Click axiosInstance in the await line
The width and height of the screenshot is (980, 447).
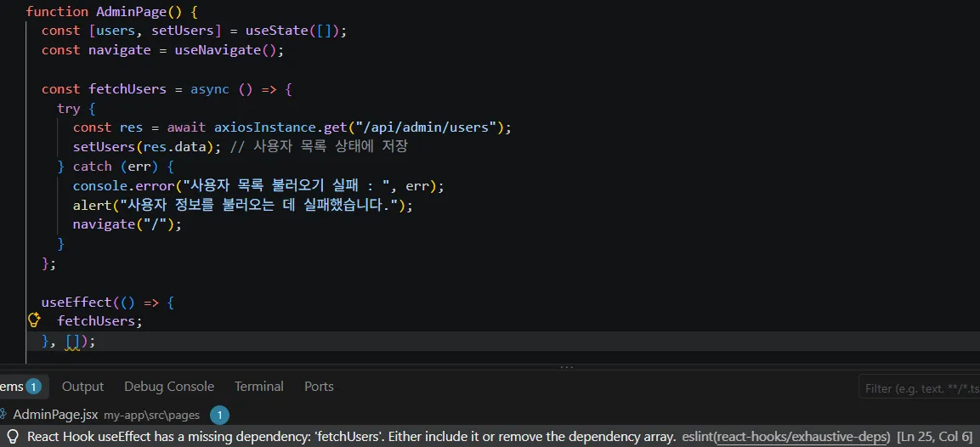265,127
